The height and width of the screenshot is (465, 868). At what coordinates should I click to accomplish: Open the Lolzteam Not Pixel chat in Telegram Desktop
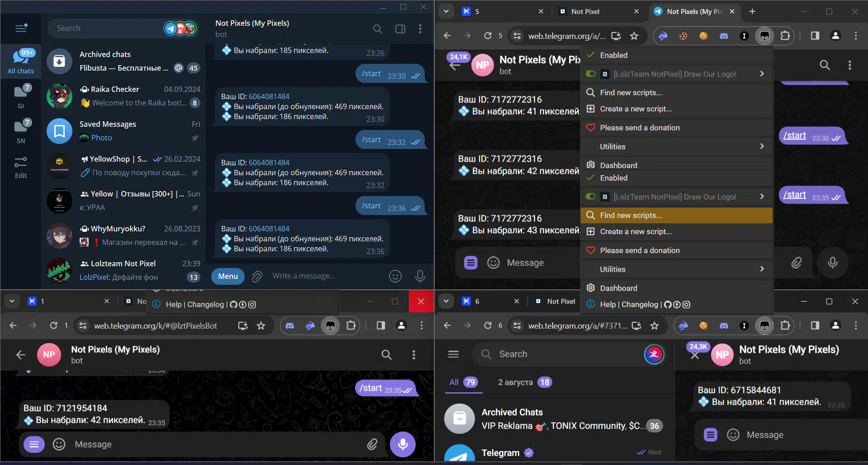click(123, 270)
